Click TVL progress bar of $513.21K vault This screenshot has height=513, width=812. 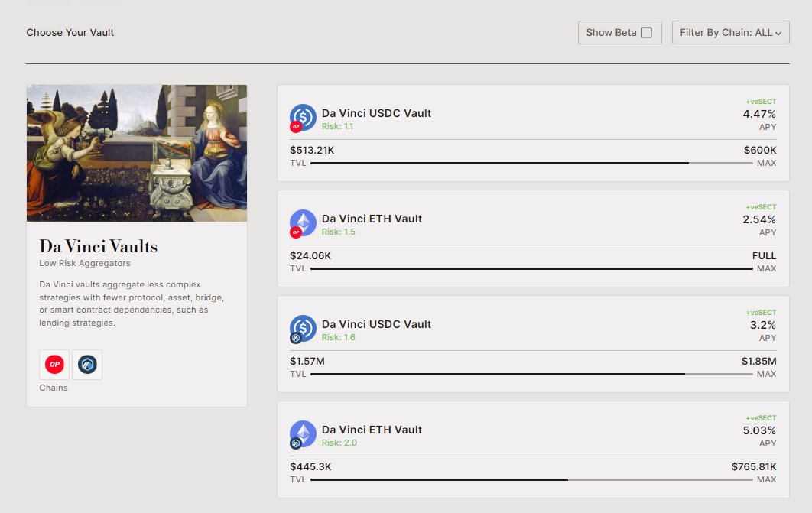pos(531,163)
